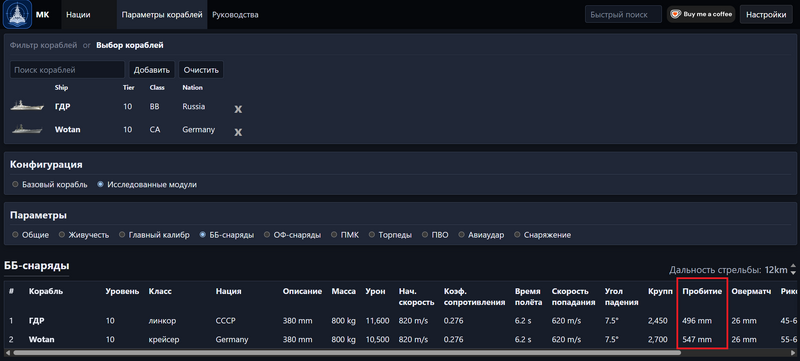800x361 pixels.
Task: Click the 2,450 Krupp value
Action: point(658,321)
